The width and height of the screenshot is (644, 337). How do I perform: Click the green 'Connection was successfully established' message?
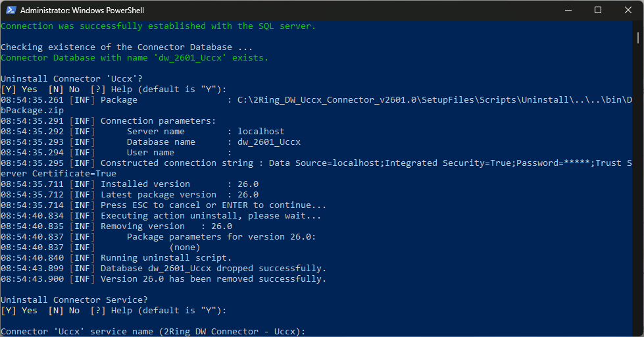click(159, 26)
